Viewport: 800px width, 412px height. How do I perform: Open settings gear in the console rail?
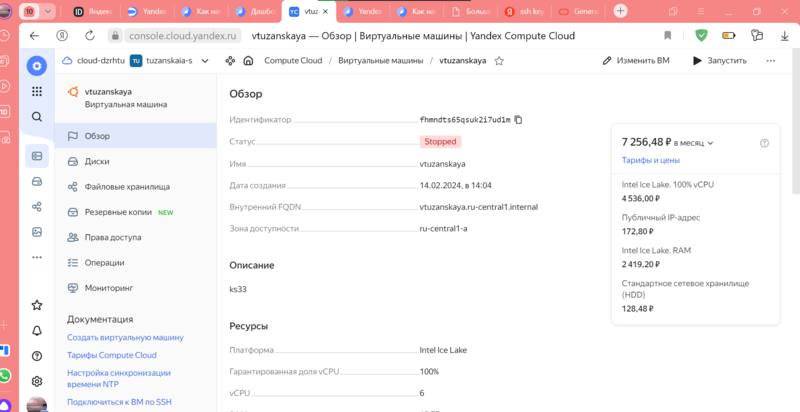pos(37,381)
